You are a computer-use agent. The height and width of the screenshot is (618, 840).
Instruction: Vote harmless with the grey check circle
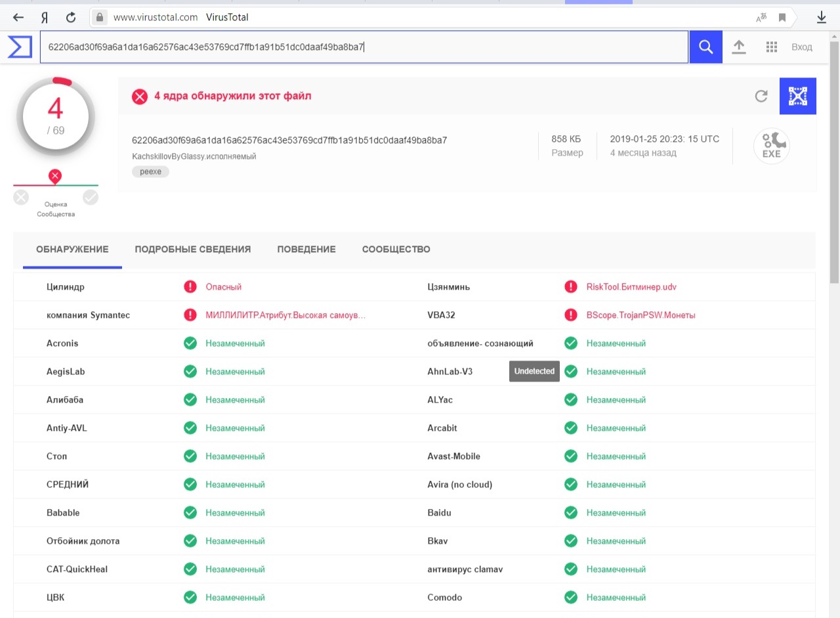(x=91, y=197)
